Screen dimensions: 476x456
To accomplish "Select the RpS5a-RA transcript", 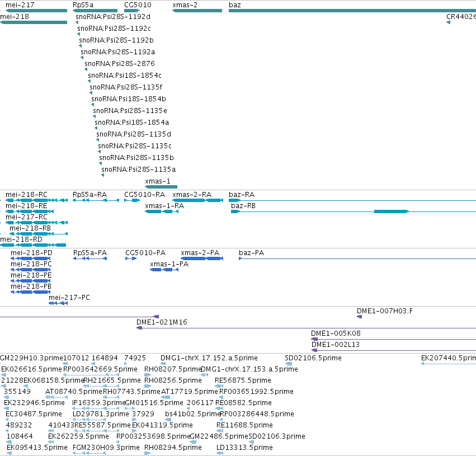I will 96,200.
